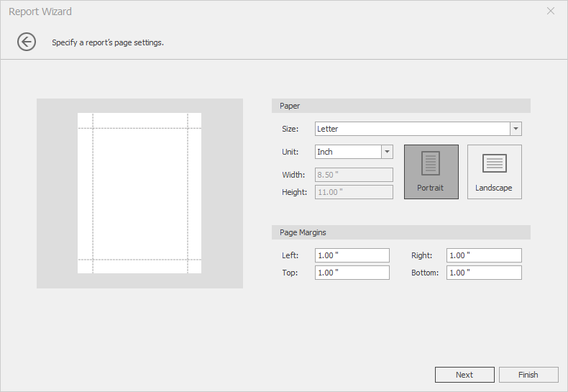Screen dimensions: 568x392
Task: Click the disabled Width field
Action: point(354,175)
